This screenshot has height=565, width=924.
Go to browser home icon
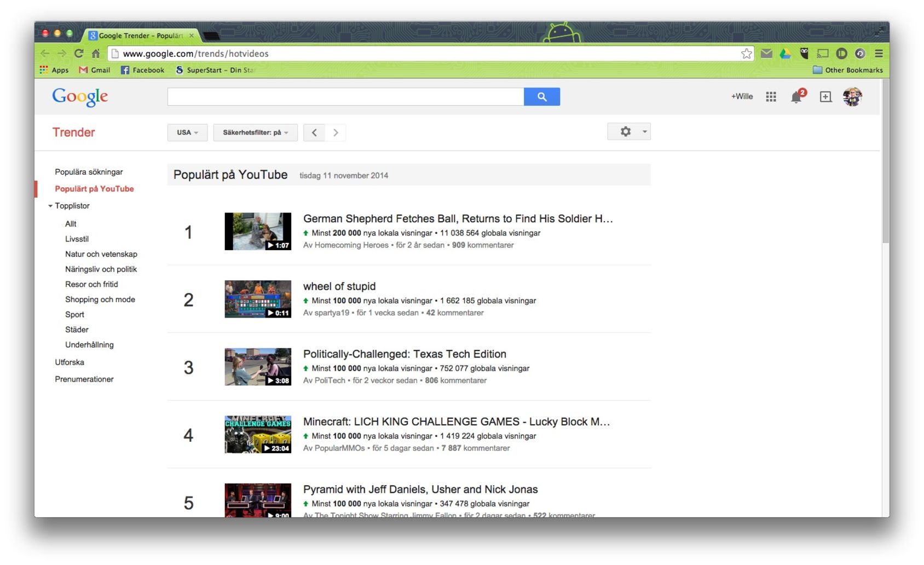(96, 54)
